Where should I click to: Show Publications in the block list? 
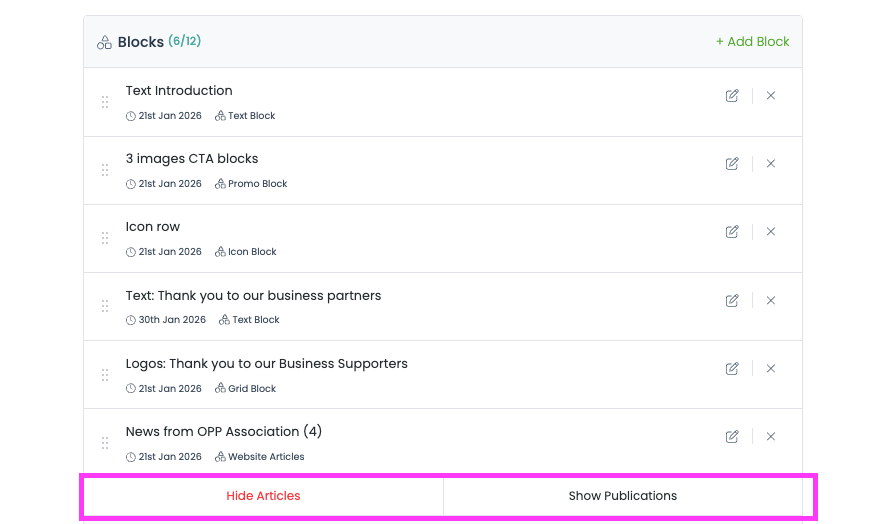coord(622,496)
